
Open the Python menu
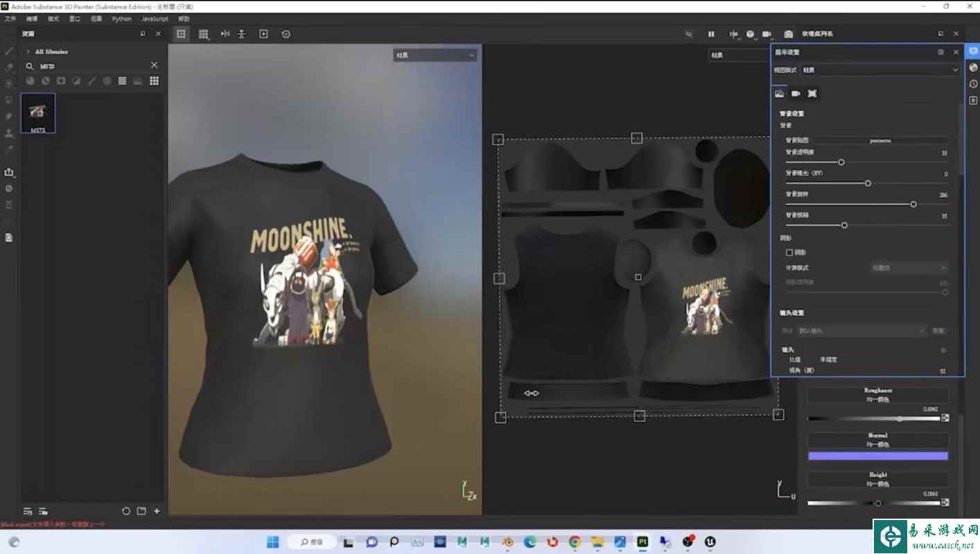point(122,19)
